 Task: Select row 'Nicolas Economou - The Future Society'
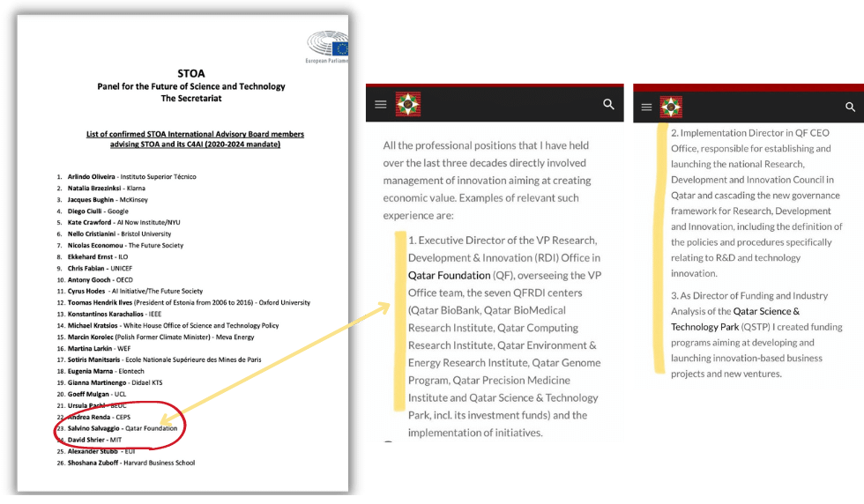click(x=120, y=246)
